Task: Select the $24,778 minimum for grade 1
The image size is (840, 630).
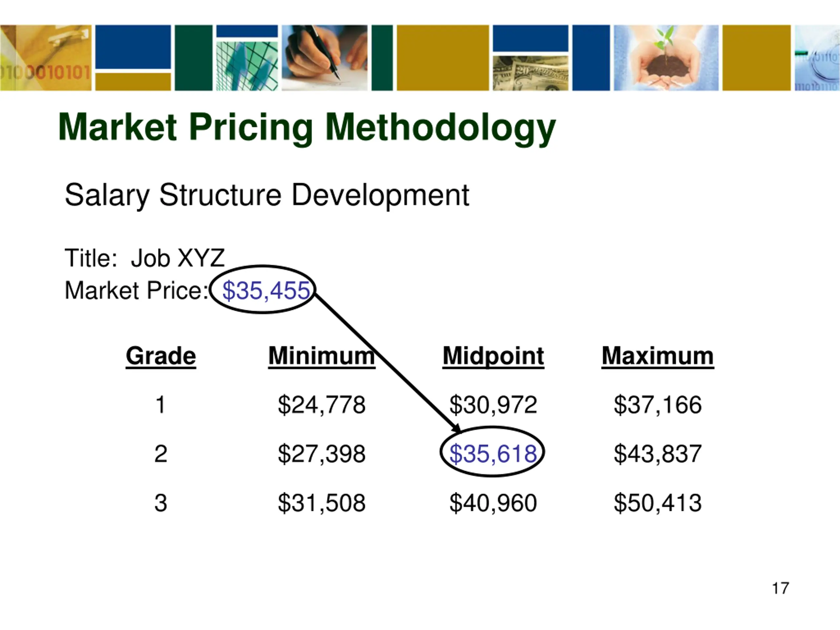Action: 322,405
